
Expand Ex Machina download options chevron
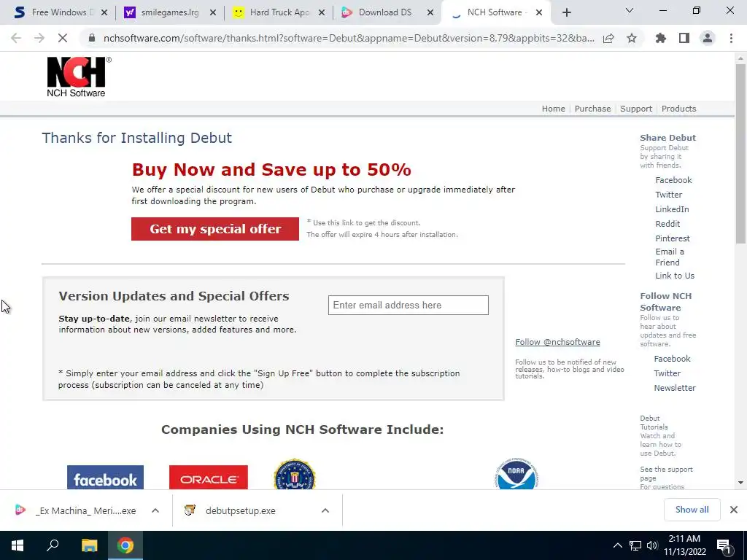(155, 510)
